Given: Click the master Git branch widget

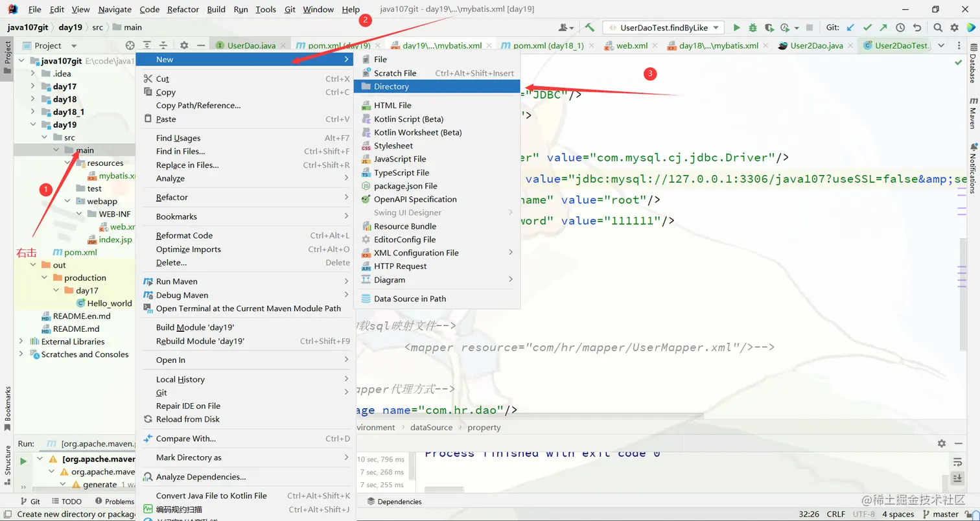Looking at the screenshot, I should tap(941, 514).
